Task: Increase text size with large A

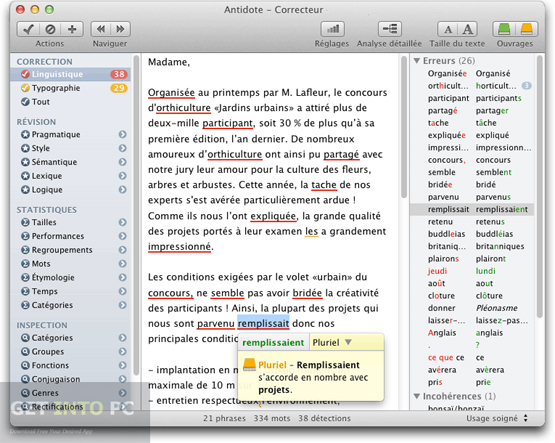Action: pyautogui.click(x=468, y=29)
